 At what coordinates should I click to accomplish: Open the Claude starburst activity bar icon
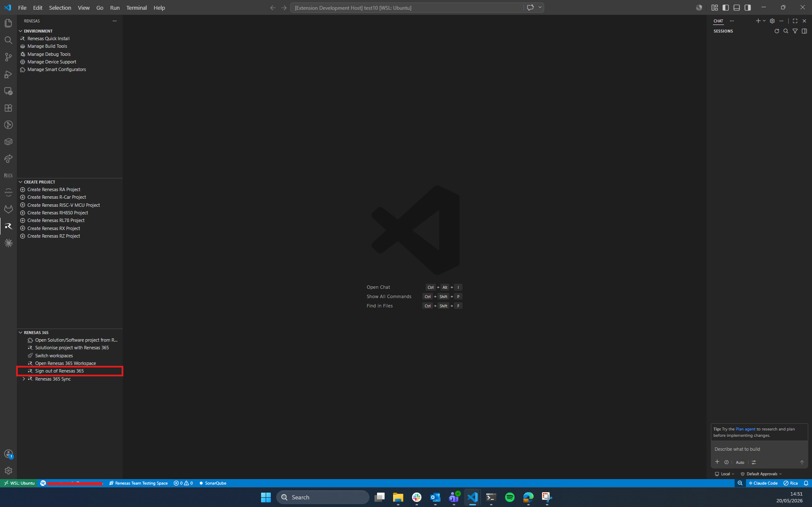click(8, 243)
